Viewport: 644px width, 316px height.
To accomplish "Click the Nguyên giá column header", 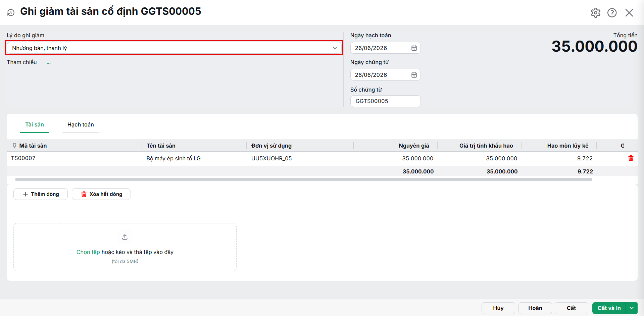I will point(414,146).
